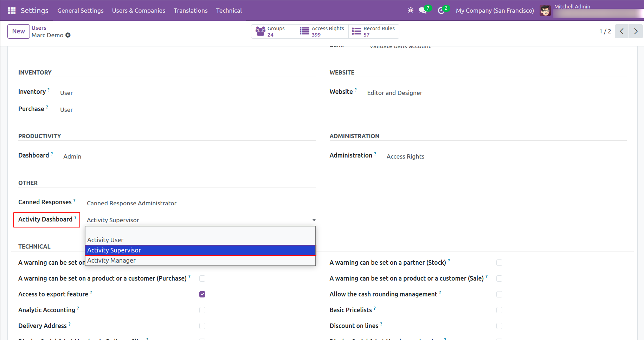Image resolution: width=644 pixels, height=340 pixels.
Task: Choose Activity Manager option
Action: tap(200, 261)
